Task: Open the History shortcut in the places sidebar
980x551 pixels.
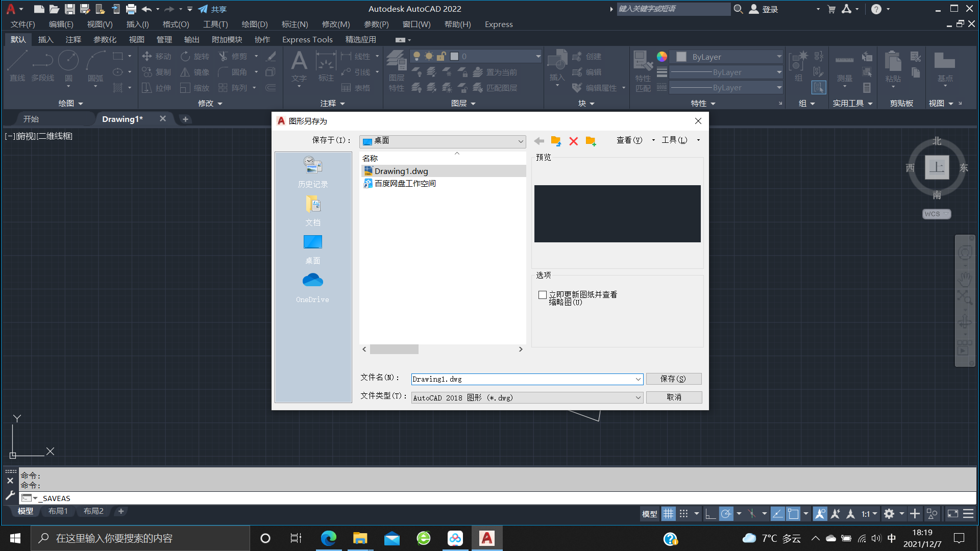Action: tap(313, 172)
